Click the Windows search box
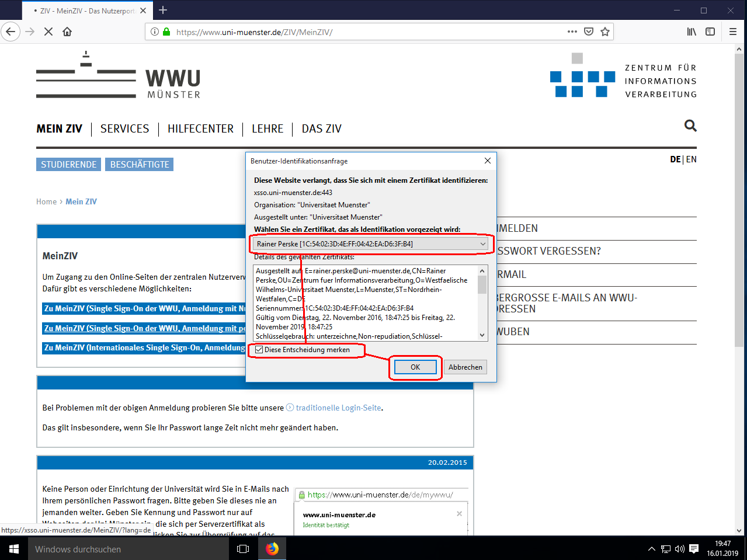The image size is (747, 560). tap(128, 549)
